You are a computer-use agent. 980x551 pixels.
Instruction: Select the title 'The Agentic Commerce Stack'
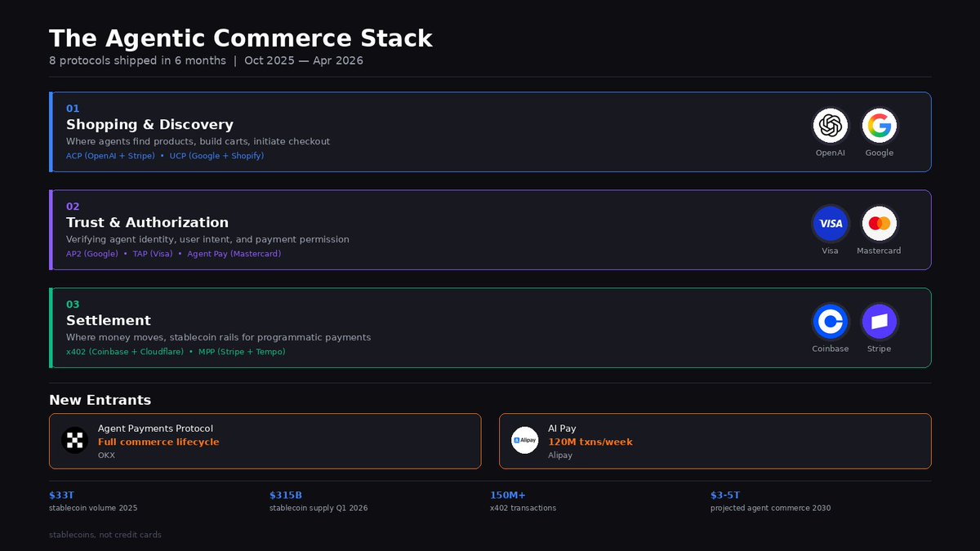241,38
